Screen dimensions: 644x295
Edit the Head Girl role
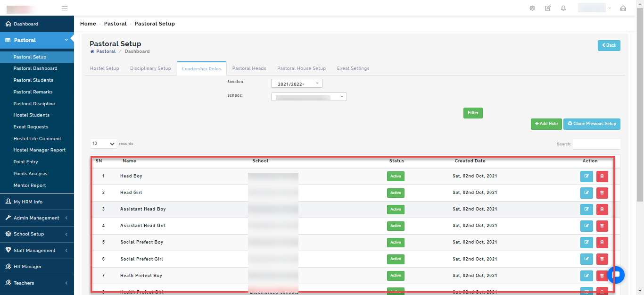tap(586, 193)
